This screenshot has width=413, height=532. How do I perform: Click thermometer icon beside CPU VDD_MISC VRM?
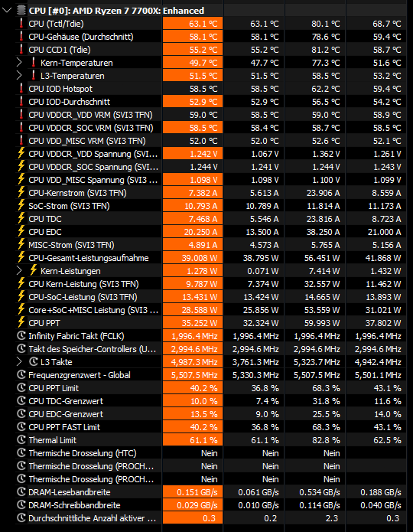point(21,141)
